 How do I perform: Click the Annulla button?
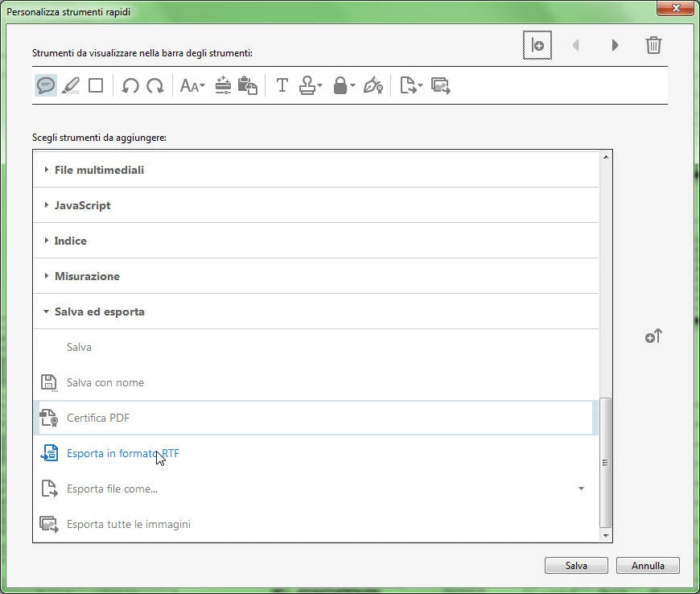pos(648,565)
